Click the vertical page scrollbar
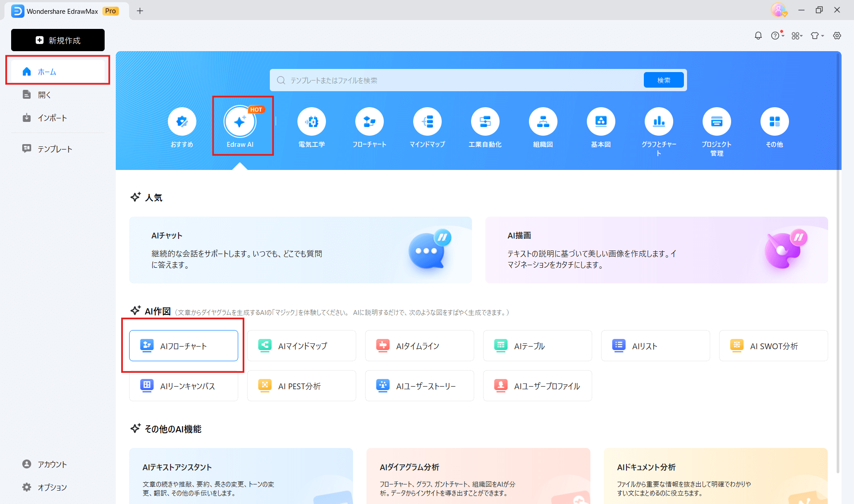Viewport: 854px width, 504px height. point(838,262)
